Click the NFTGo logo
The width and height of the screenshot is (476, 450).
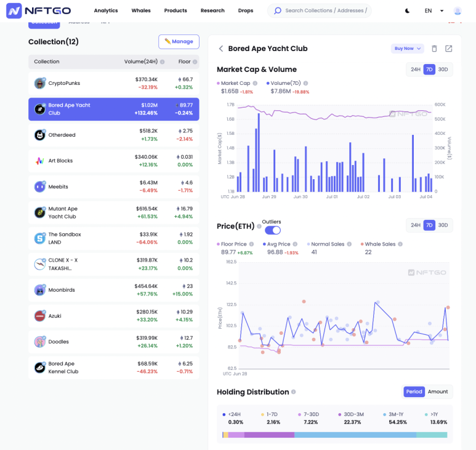(39, 11)
